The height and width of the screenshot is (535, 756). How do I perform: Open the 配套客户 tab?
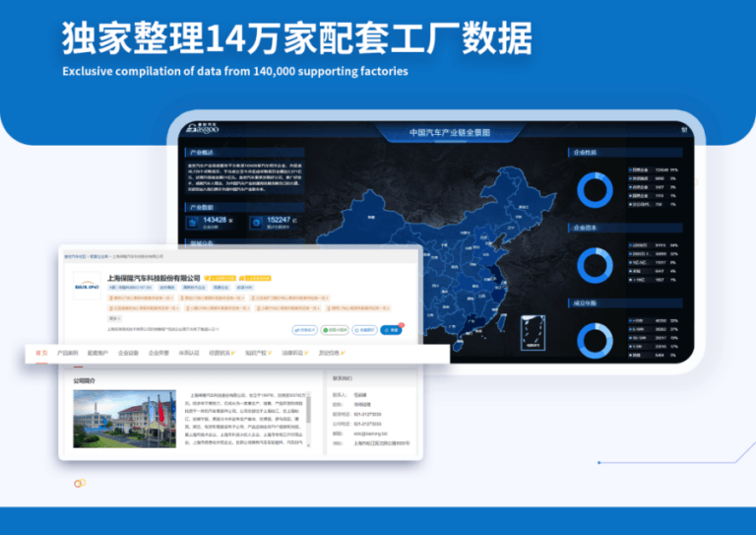97,353
